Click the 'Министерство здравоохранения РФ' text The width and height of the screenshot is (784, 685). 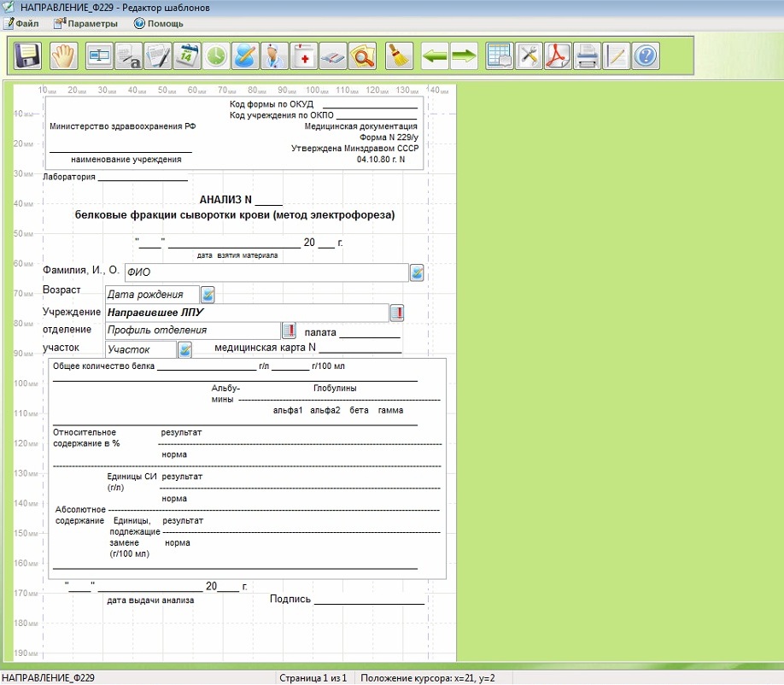[x=122, y=126]
